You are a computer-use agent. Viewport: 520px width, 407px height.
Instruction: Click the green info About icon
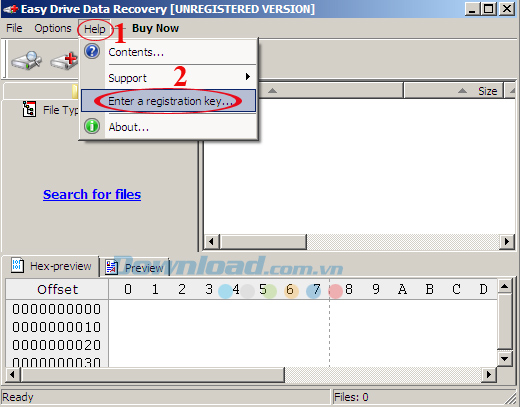[x=92, y=126]
